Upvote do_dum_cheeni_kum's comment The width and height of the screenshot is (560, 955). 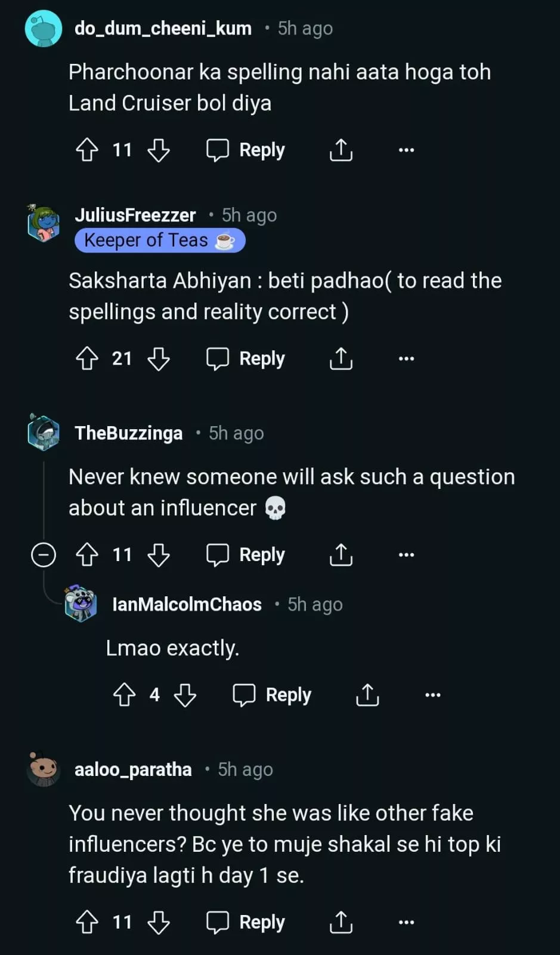(x=87, y=150)
